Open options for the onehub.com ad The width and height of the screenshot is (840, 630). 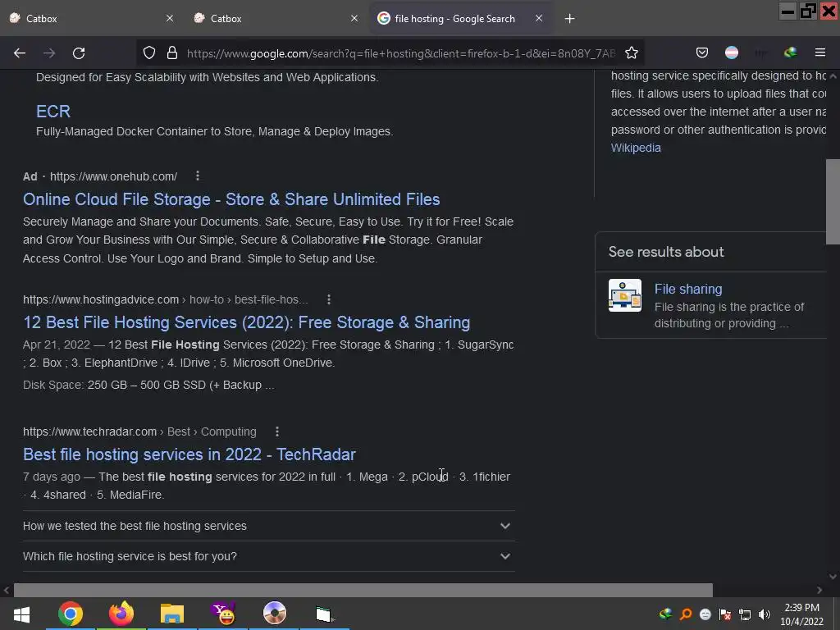point(198,176)
